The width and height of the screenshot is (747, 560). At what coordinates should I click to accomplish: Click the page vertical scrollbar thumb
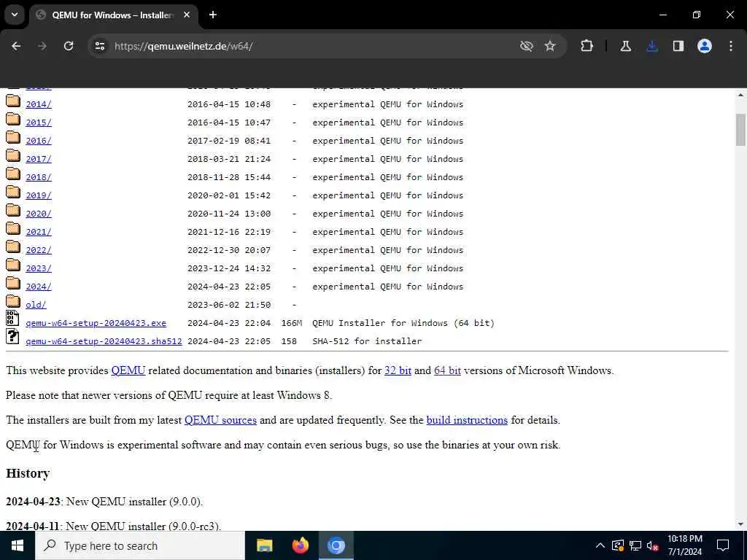pyautogui.click(x=740, y=130)
